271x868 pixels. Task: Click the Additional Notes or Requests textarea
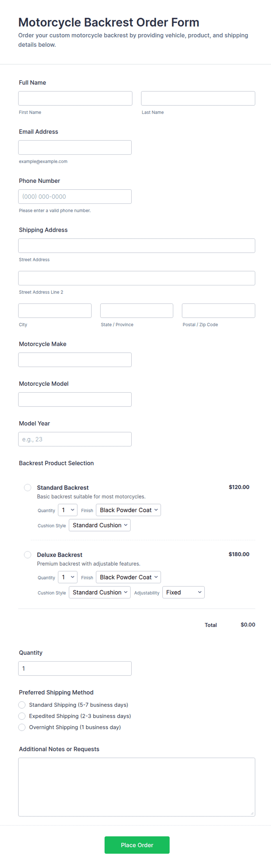137,787
